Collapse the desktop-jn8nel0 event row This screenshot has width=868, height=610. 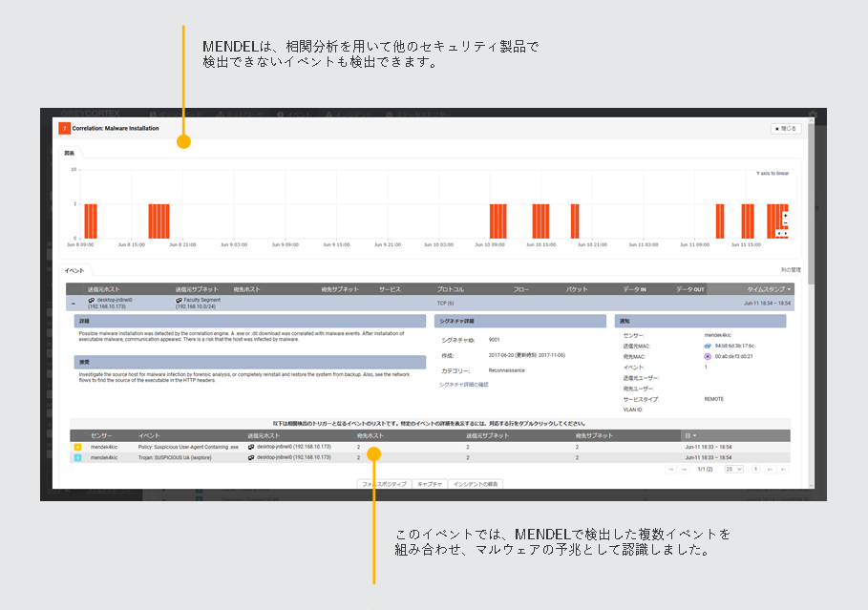[74, 304]
